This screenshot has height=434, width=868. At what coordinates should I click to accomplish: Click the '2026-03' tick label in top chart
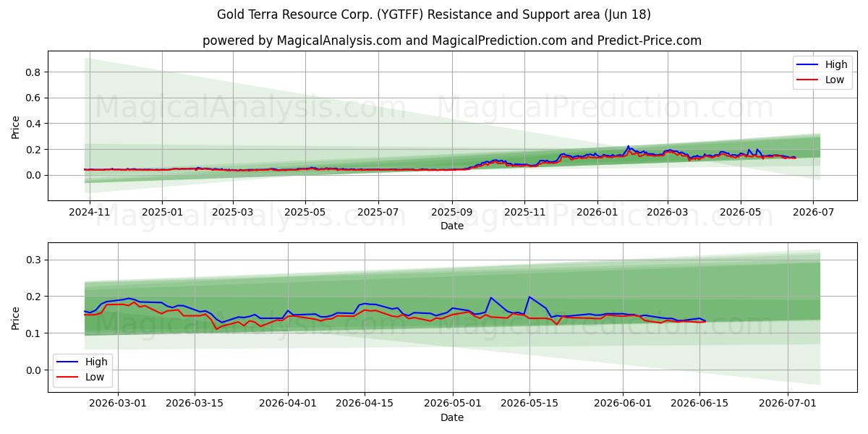[668, 212]
